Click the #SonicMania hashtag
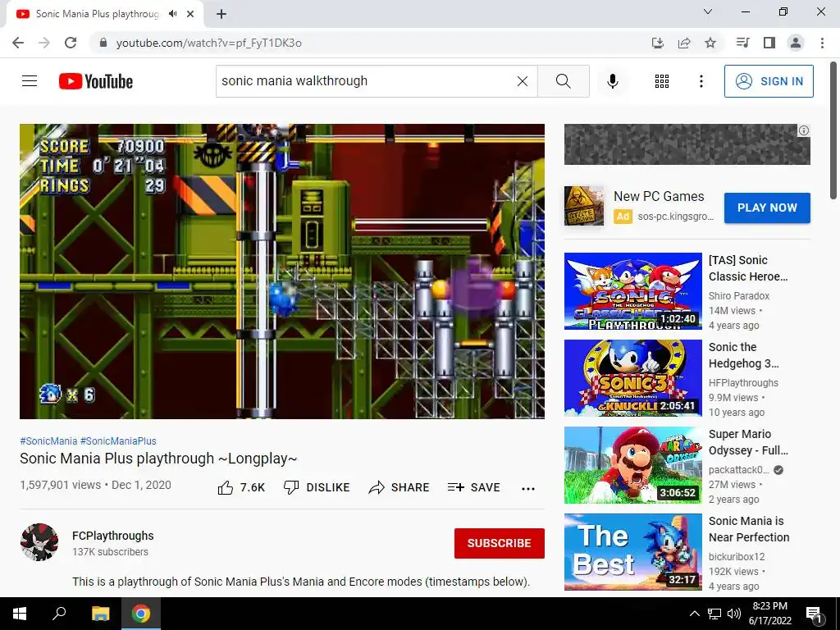 coord(48,441)
